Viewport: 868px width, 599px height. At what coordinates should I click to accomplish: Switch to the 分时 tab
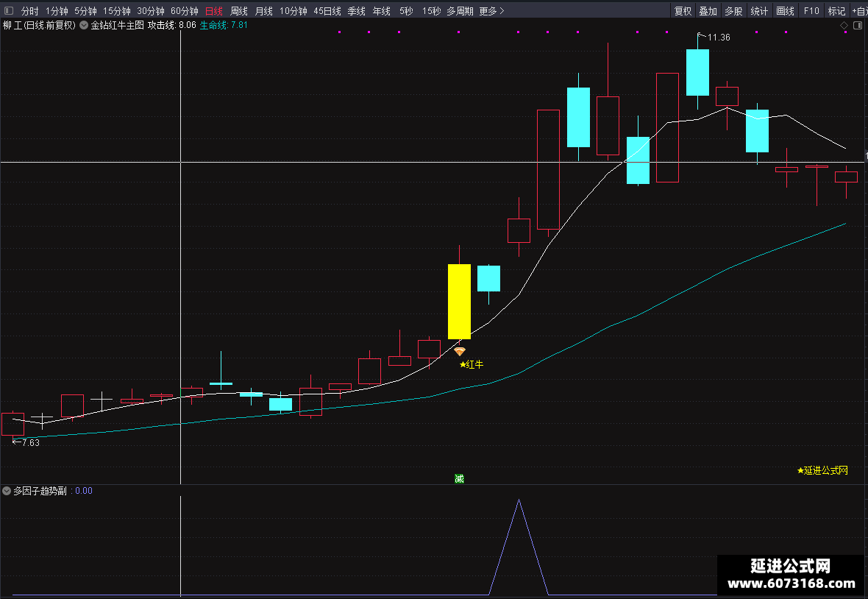pyautogui.click(x=30, y=10)
